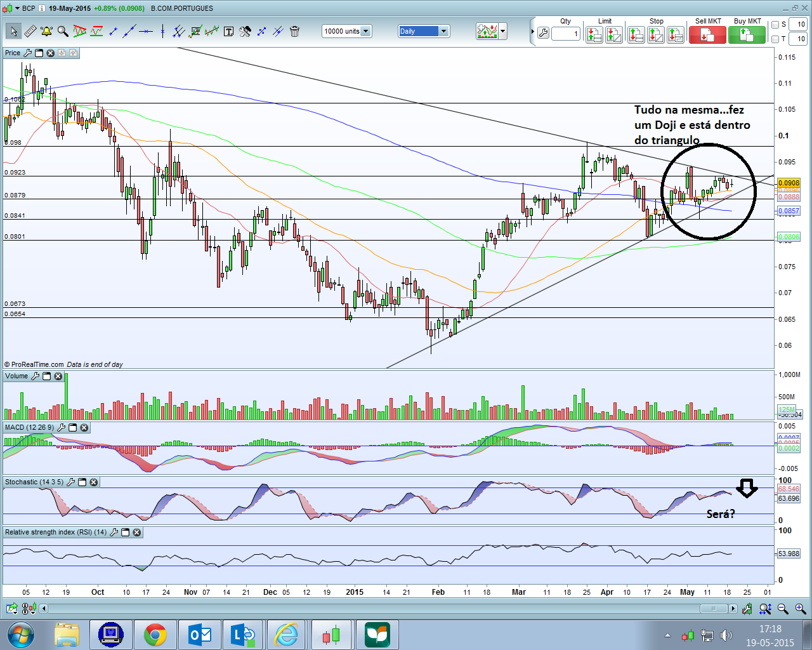Viewport: 812px width, 650px height.
Task: Click the Buy MKT button
Action: click(747, 35)
